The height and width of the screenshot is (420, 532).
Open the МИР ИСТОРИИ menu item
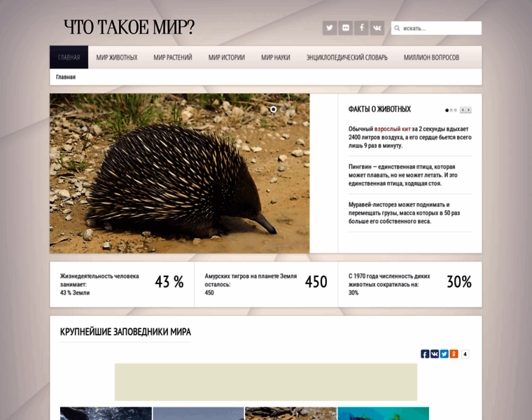[x=227, y=57]
